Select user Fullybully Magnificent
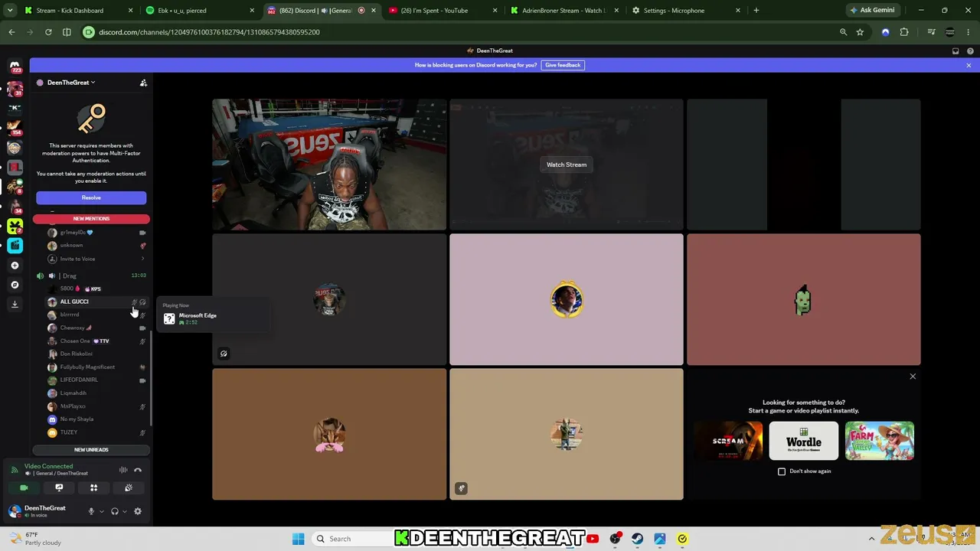 point(95,367)
